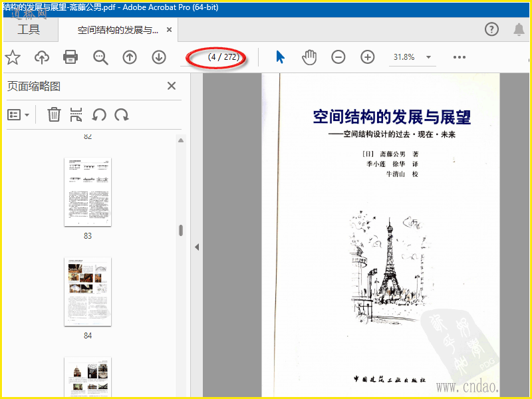Open the thumbnail options menu dropdown
This screenshot has height=399, width=532.
pos(19,115)
